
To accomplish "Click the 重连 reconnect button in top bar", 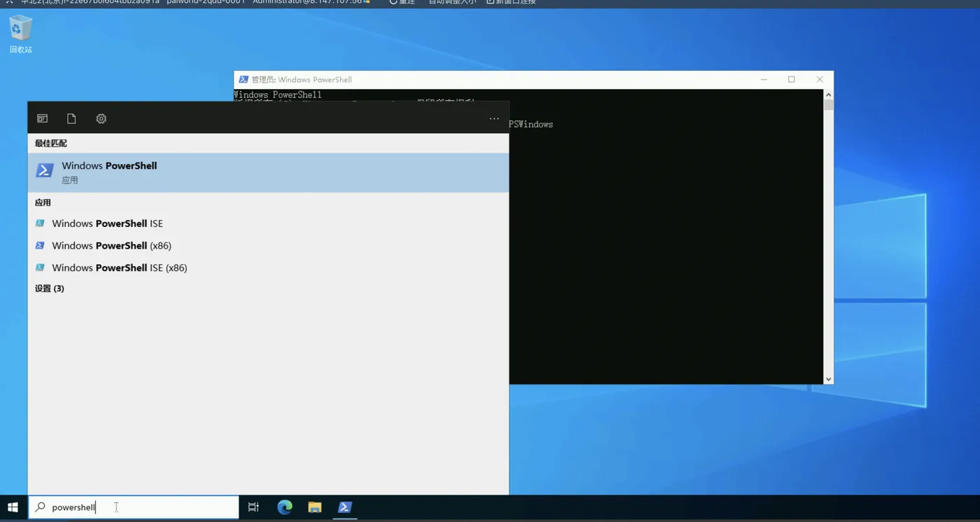I will (x=402, y=2).
